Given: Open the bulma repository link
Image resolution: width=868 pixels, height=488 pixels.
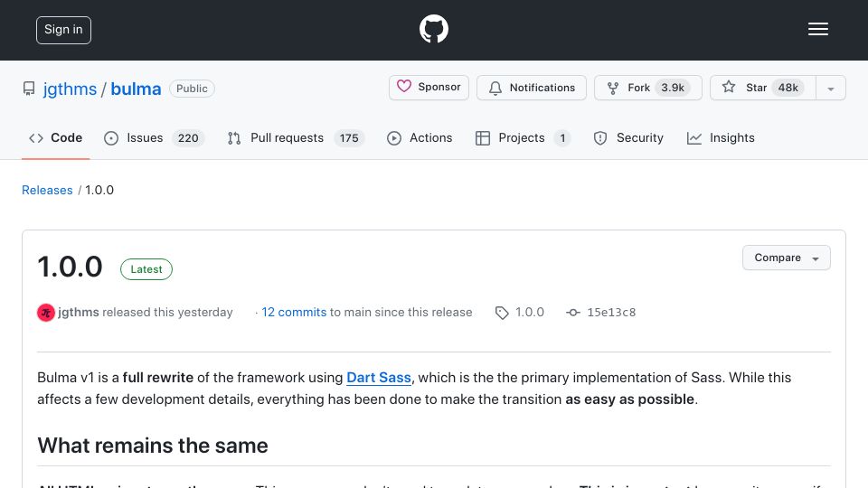Looking at the screenshot, I should [x=136, y=89].
